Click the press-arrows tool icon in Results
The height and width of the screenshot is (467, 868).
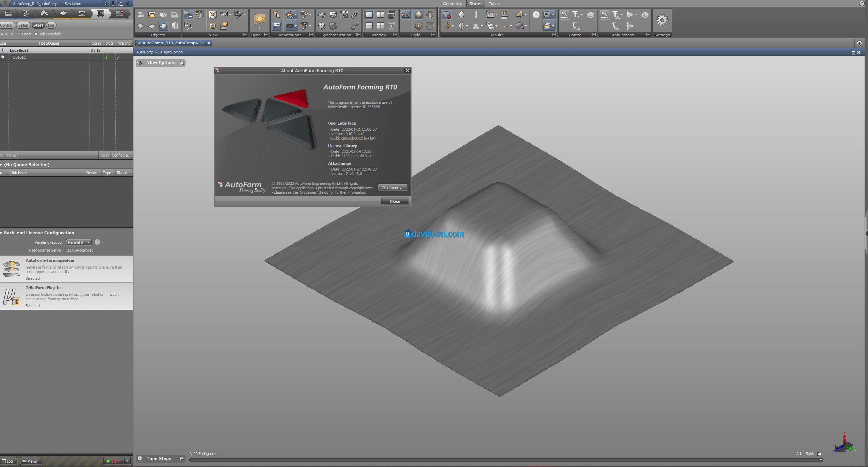[505, 14]
